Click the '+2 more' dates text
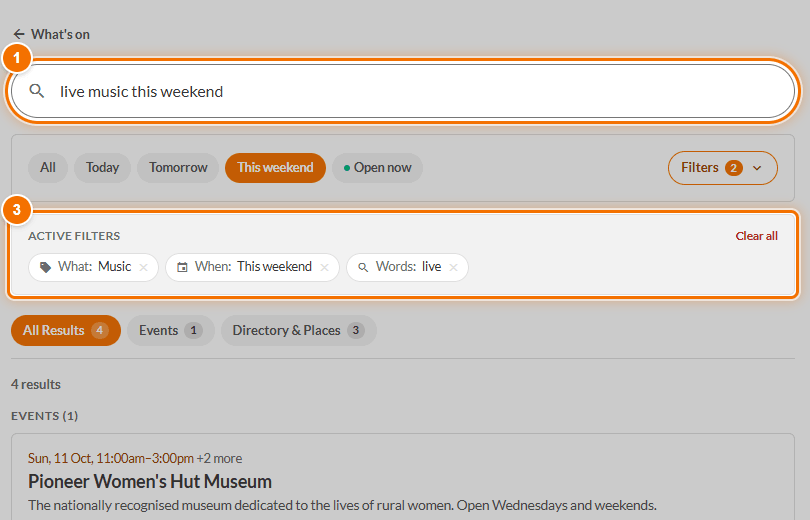 tap(219, 459)
